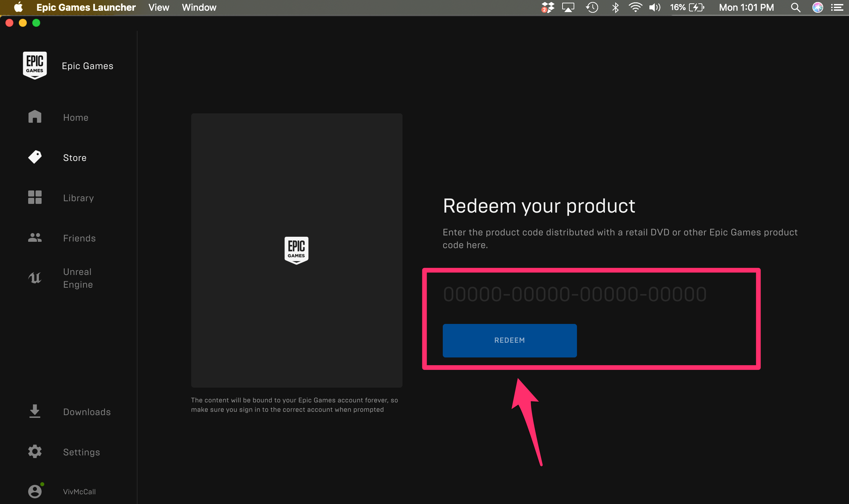The width and height of the screenshot is (849, 504).
Task: Switch to the Store section
Action: point(75,158)
